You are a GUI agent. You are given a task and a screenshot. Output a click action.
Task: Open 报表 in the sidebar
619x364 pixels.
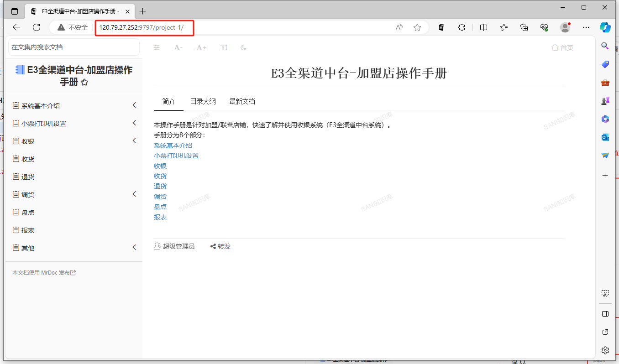[x=28, y=230]
